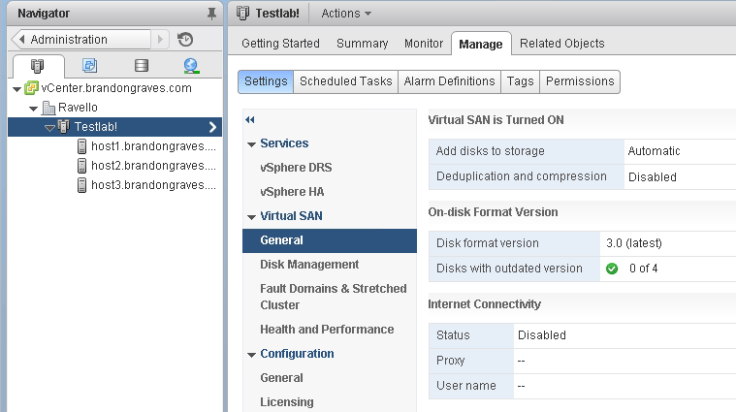The height and width of the screenshot is (412, 736).
Task: Open the Related Objects tab
Action: pyautogui.click(x=562, y=44)
